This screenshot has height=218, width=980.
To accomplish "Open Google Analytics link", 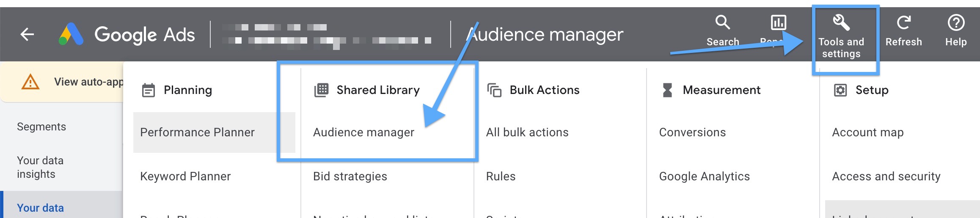I will tap(705, 176).
